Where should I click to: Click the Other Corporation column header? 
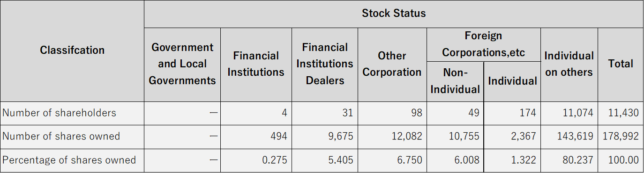pyautogui.click(x=392, y=65)
